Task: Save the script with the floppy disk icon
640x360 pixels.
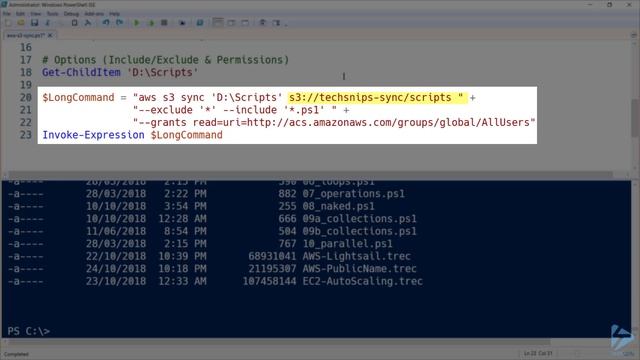Action: (34, 23)
